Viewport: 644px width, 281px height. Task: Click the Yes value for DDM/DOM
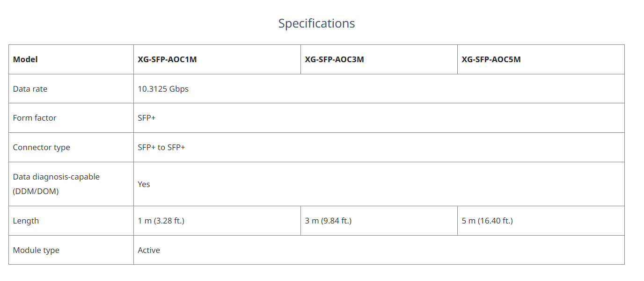[x=144, y=184]
